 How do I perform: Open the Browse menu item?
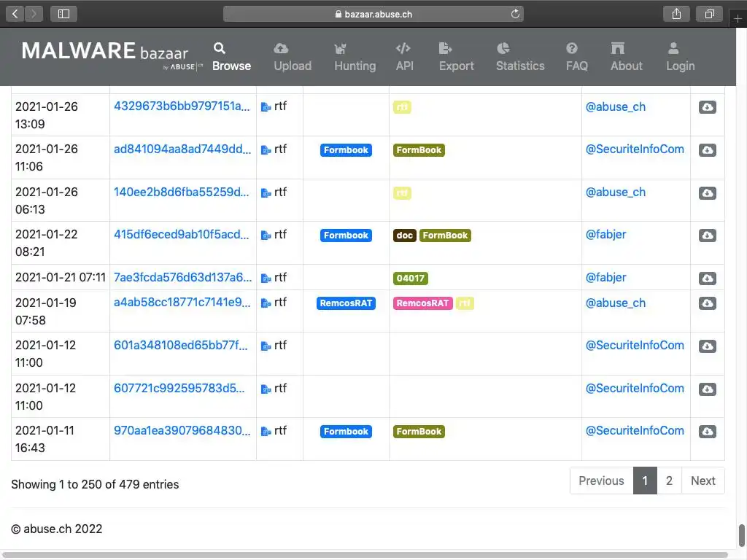pyautogui.click(x=231, y=57)
